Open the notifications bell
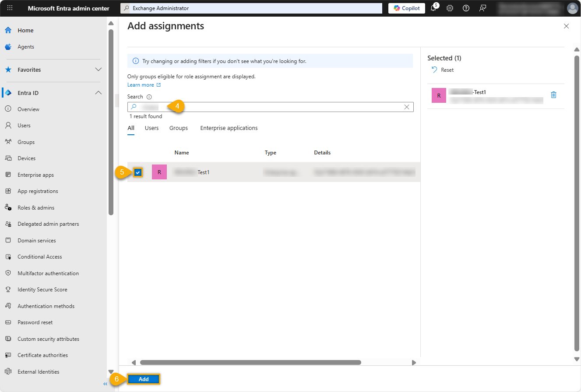Viewport: 581px width, 392px height. 433,8
